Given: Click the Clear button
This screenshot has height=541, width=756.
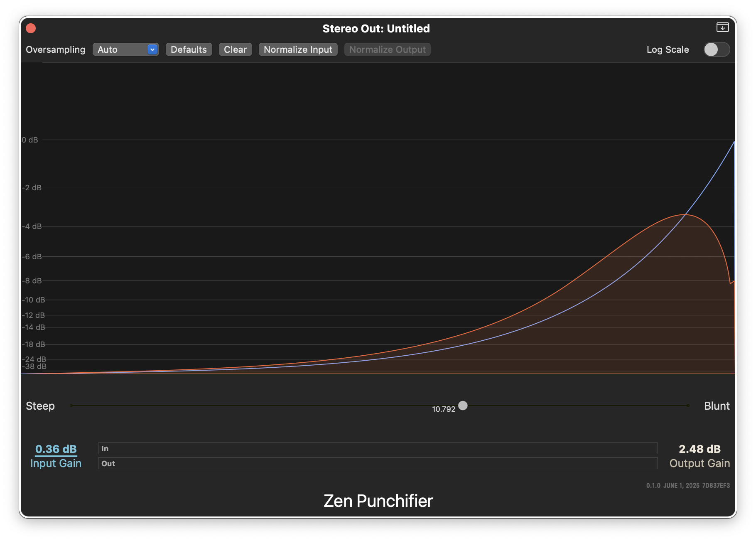Looking at the screenshot, I should (x=235, y=49).
